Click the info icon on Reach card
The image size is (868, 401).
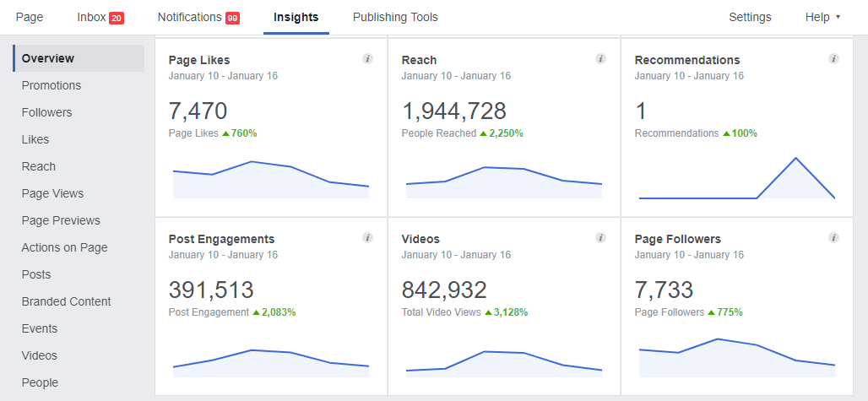(x=600, y=59)
